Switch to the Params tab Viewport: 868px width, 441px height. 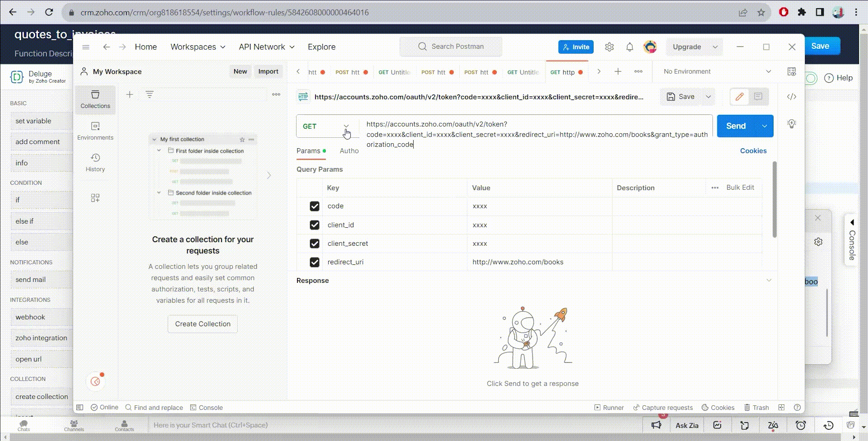tap(308, 151)
